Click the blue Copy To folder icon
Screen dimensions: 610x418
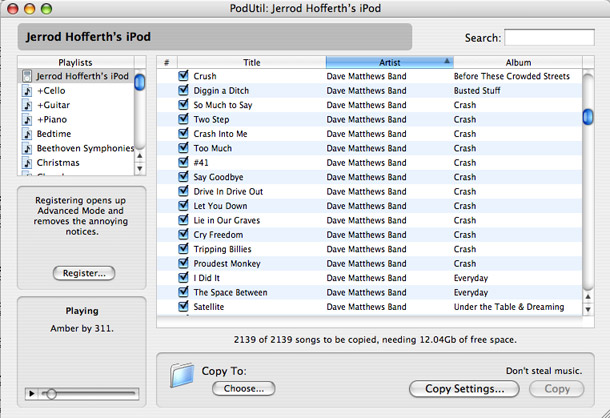point(182,375)
